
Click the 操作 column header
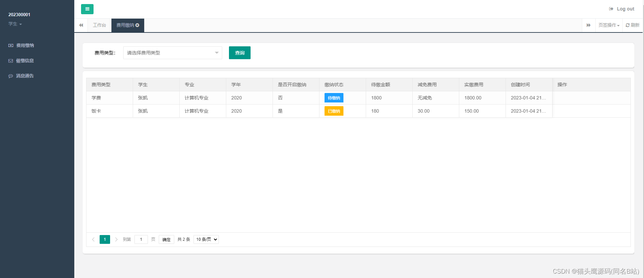pos(591,85)
